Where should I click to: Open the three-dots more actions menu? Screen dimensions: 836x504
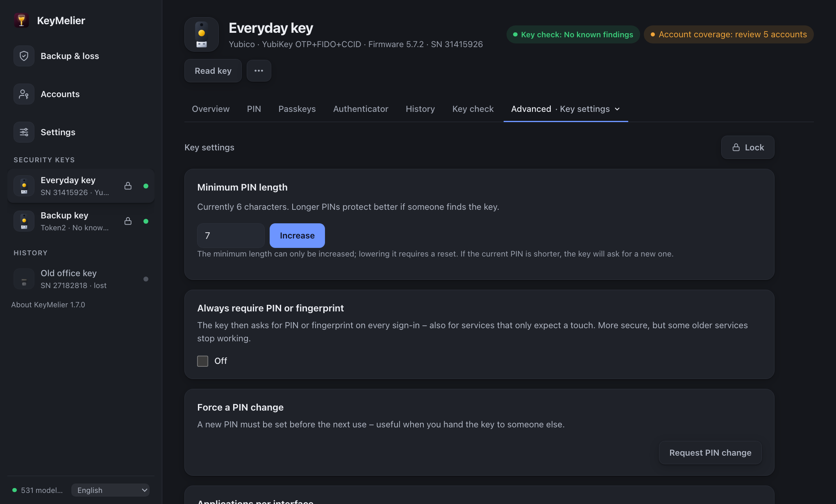tap(259, 71)
